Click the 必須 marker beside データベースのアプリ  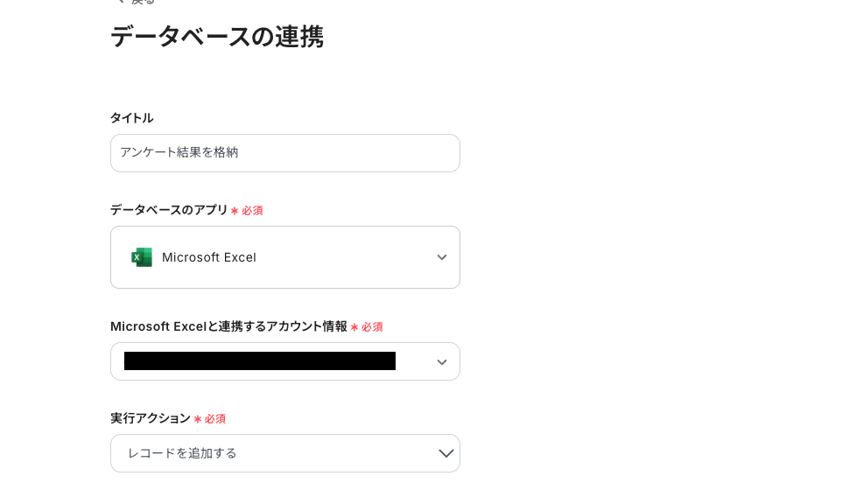click(x=252, y=211)
